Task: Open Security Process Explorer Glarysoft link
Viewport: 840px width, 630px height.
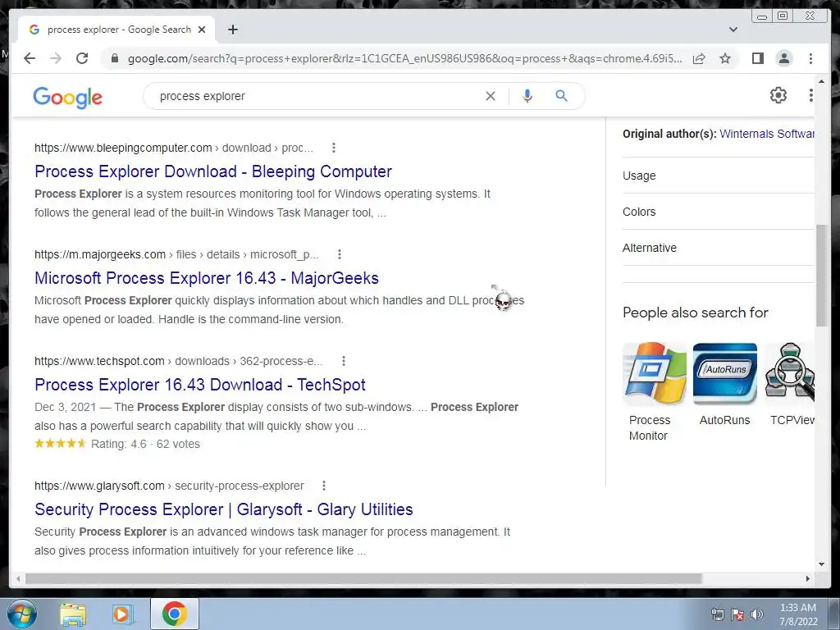Action: tap(224, 509)
